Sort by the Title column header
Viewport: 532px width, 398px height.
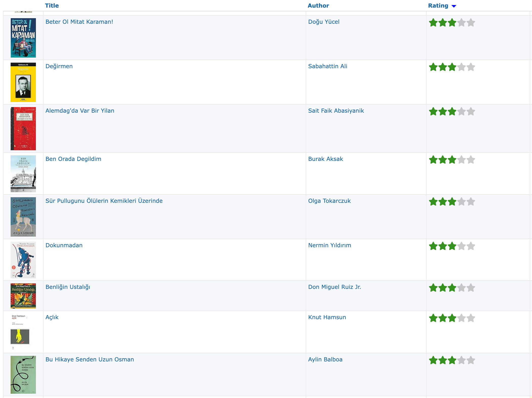tap(52, 6)
